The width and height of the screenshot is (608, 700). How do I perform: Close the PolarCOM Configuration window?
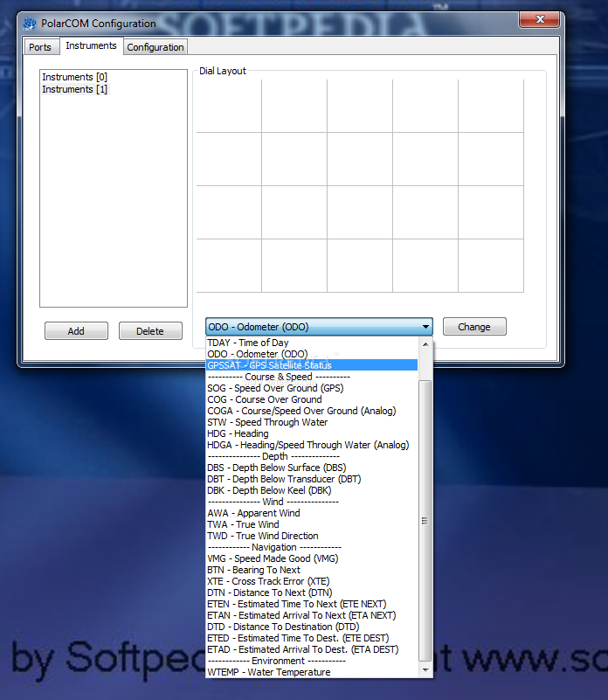coord(540,19)
